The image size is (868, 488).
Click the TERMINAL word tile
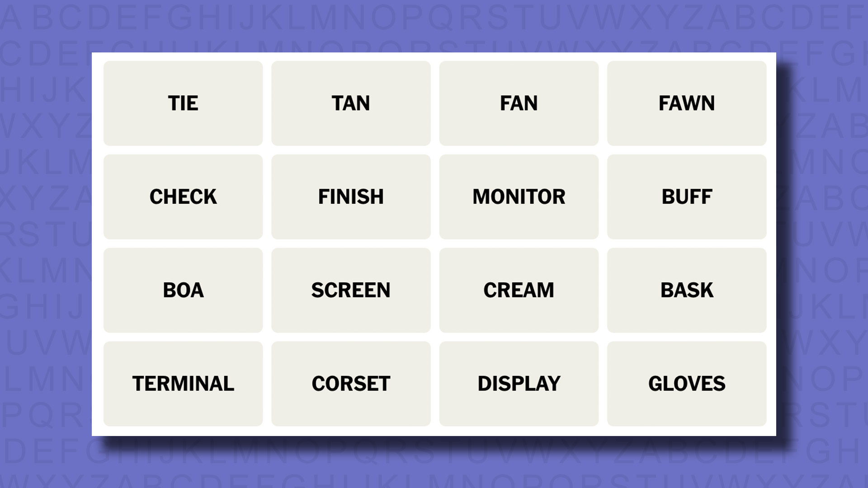point(183,383)
